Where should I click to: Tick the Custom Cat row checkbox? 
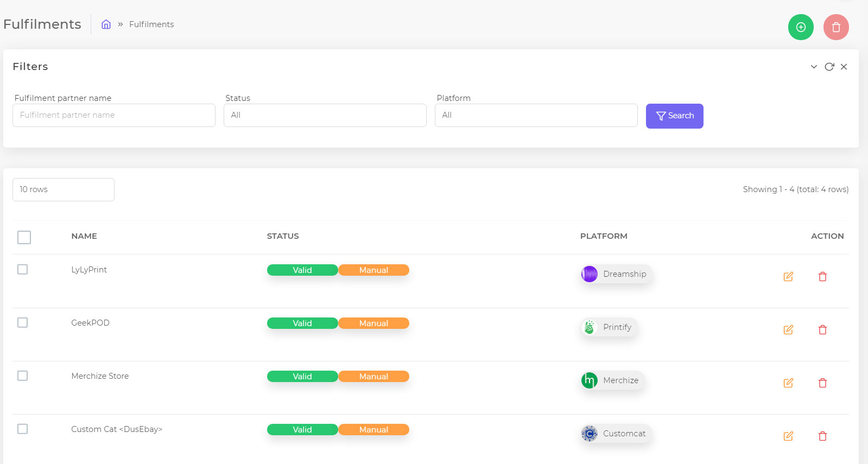(22, 429)
